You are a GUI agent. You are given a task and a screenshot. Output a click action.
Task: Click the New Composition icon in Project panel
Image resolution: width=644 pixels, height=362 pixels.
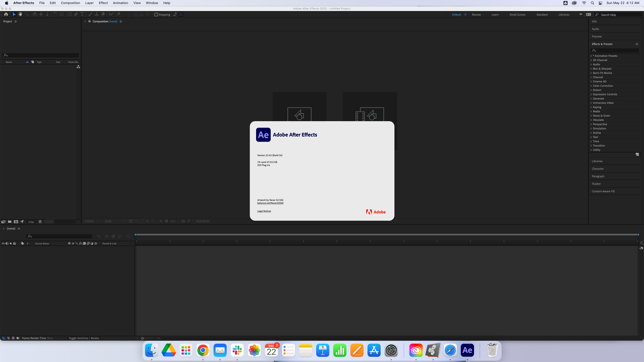[x=16, y=221]
